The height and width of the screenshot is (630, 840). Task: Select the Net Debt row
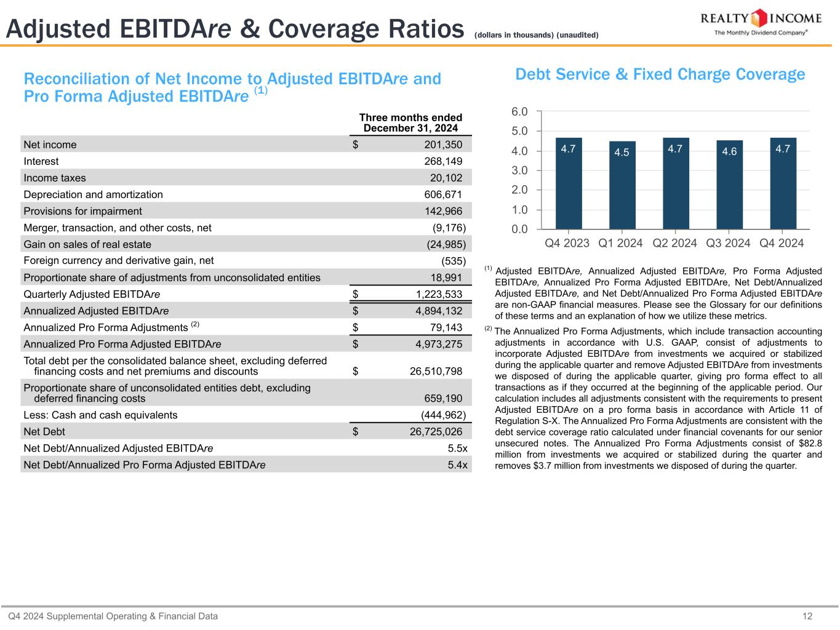pyautogui.click(x=246, y=431)
